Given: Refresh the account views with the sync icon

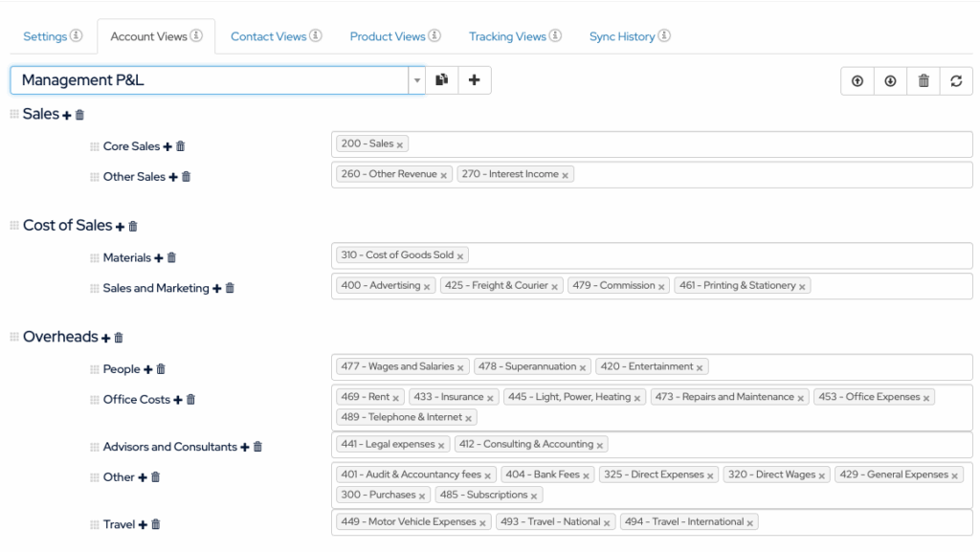Looking at the screenshot, I should 956,81.
